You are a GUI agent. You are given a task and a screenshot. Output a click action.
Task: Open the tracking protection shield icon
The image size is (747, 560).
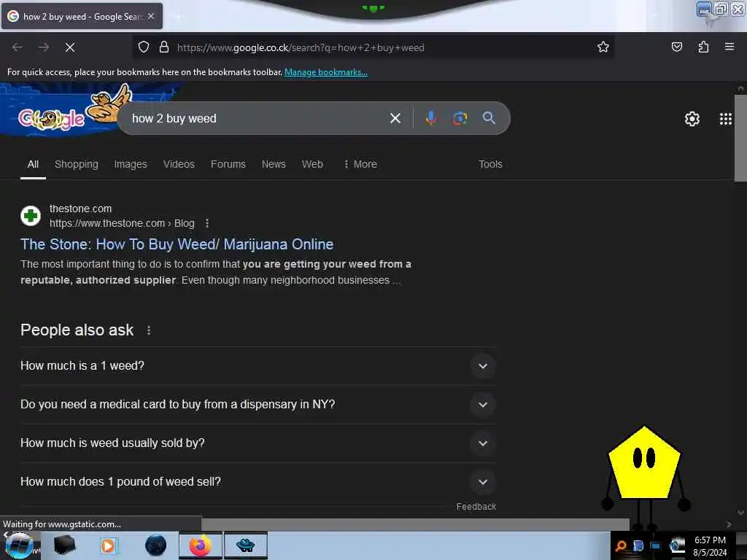[144, 47]
